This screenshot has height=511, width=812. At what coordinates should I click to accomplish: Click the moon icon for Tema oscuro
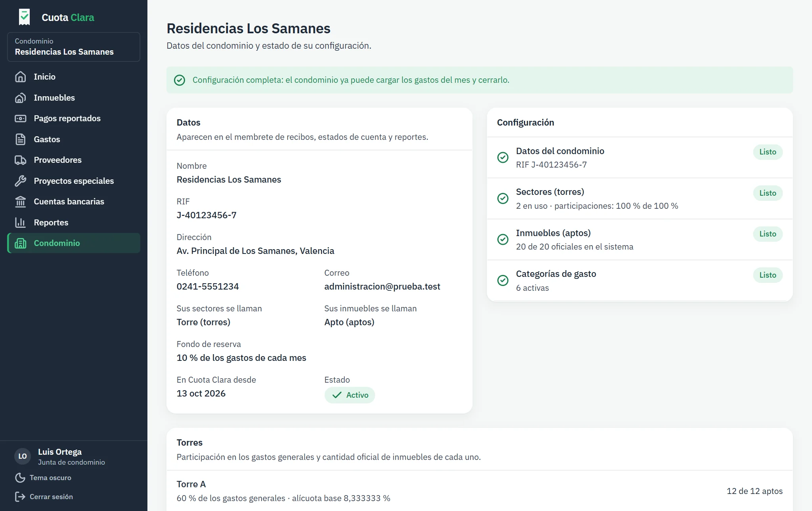pyautogui.click(x=20, y=478)
